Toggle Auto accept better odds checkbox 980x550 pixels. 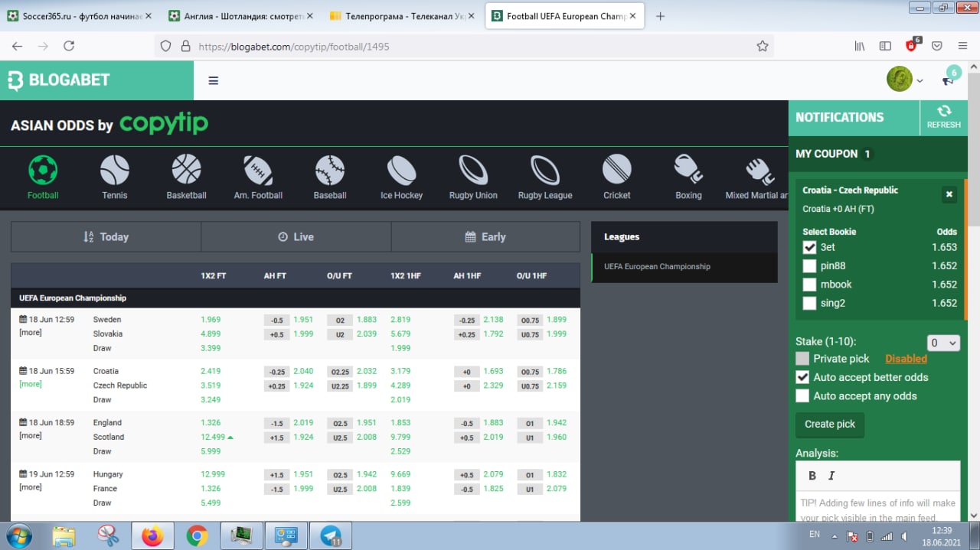pos(802,377)
